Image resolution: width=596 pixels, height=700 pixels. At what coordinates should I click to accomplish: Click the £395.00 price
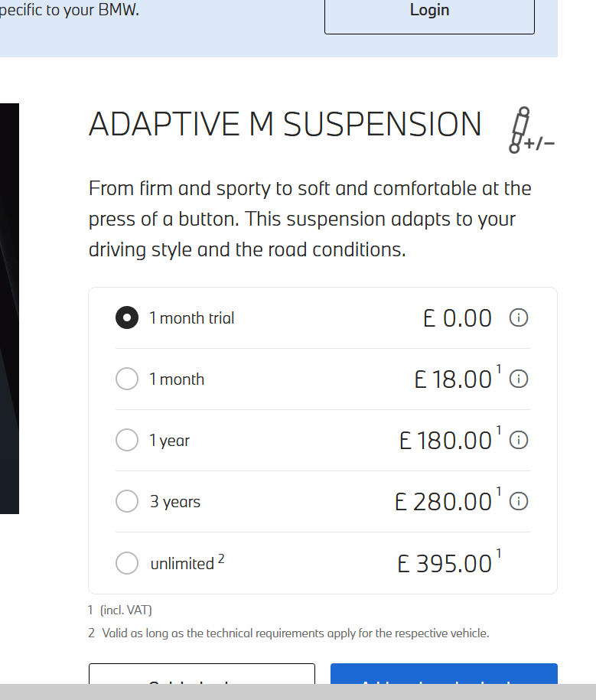tap(445, 564)
